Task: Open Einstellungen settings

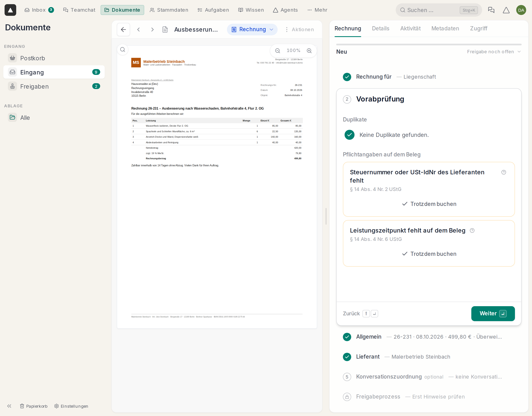Action: [x=71, y=406]
